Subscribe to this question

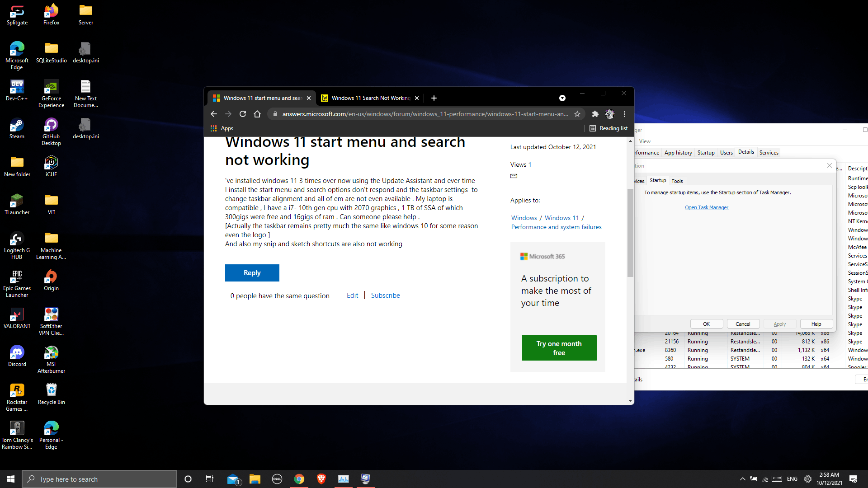pos(385,296)
